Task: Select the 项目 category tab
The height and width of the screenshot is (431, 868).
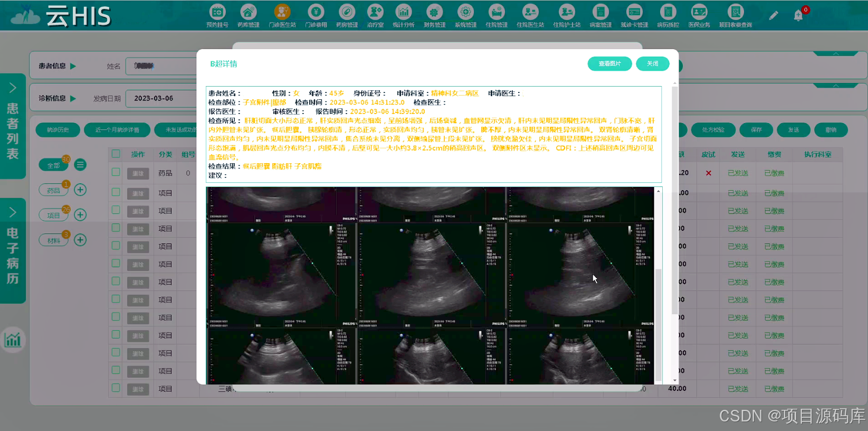Action: tap(54, 215)
